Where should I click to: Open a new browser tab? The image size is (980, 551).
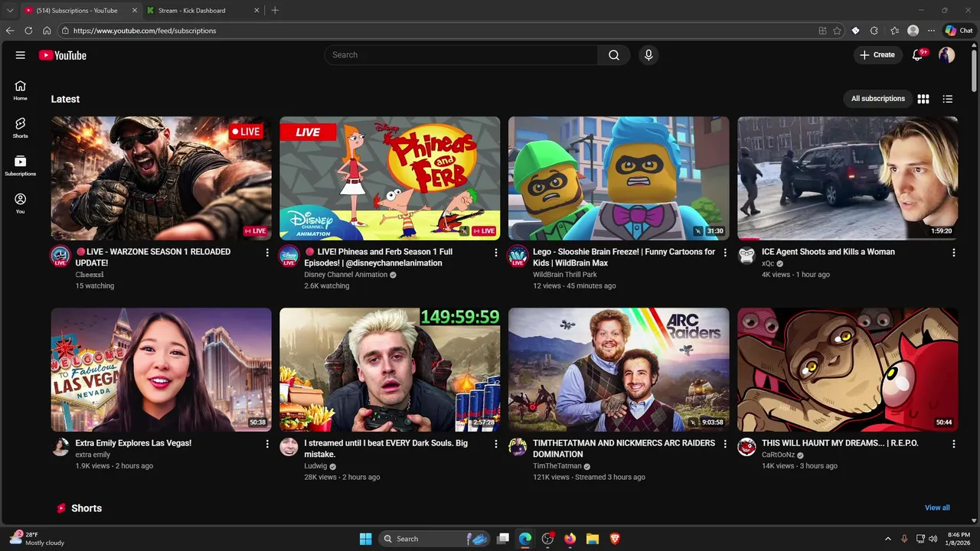point(275,11)
